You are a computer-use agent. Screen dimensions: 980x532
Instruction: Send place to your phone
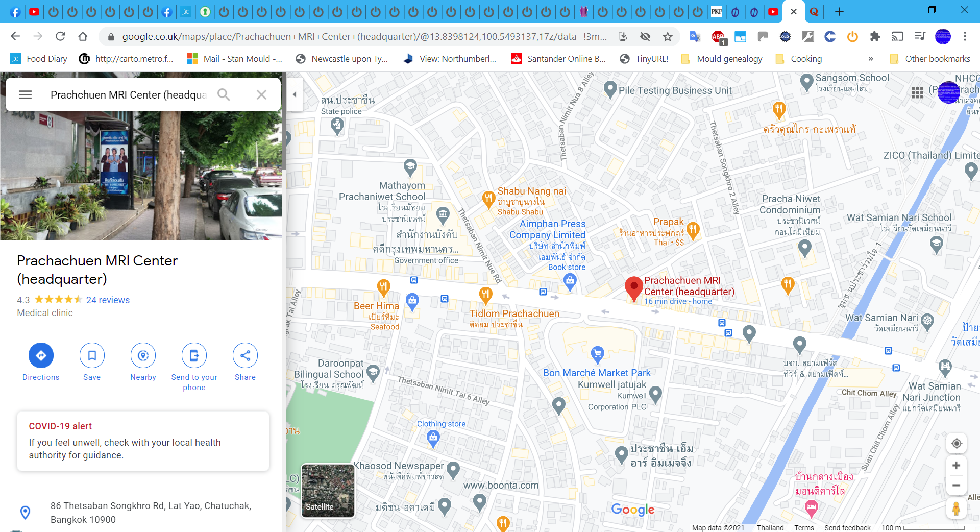(x=194, y=355)
